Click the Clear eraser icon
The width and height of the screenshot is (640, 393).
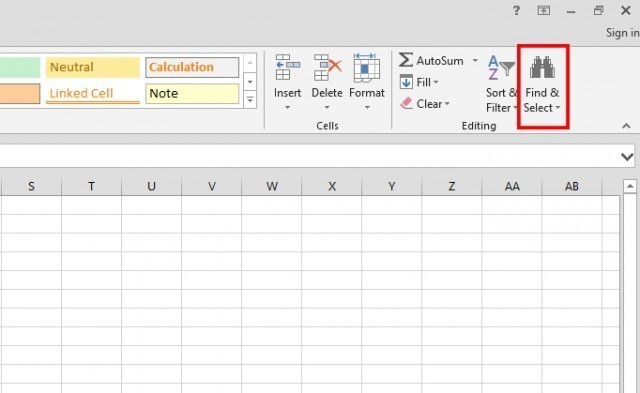click(407, 103)
